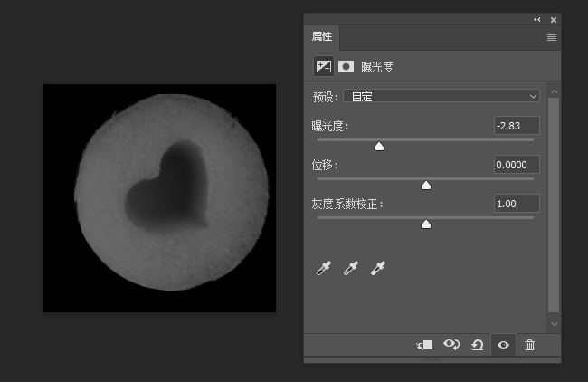Click the panel resize grip at bottom

432,359
